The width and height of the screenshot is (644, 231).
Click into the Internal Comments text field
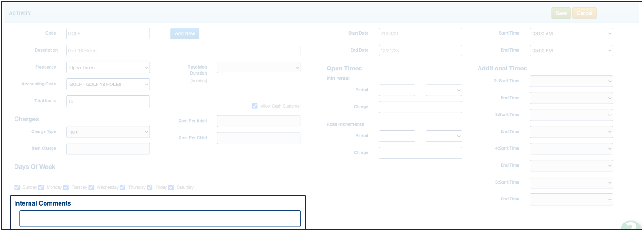coord(160,219)
